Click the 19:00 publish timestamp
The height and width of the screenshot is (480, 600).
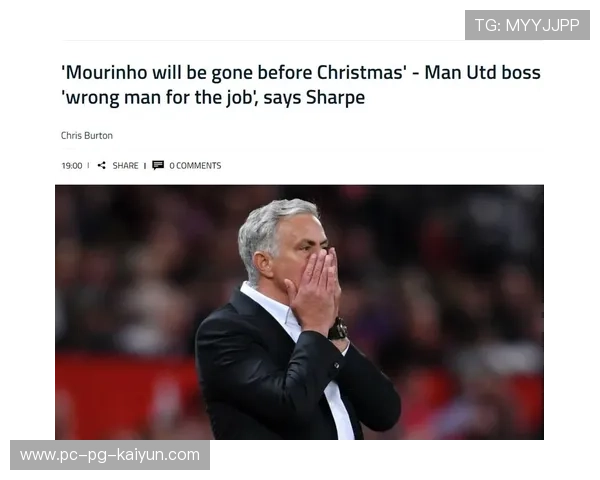[72, 165]
